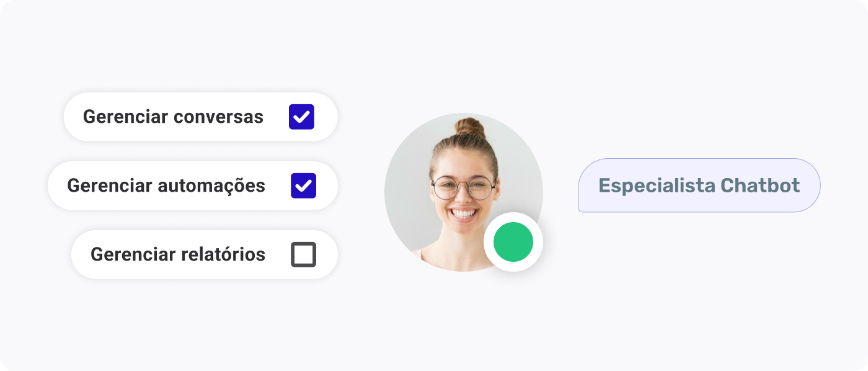Select the Gerenciar conversas permission pill
This screenshot has height=371, width=868.
201,117
